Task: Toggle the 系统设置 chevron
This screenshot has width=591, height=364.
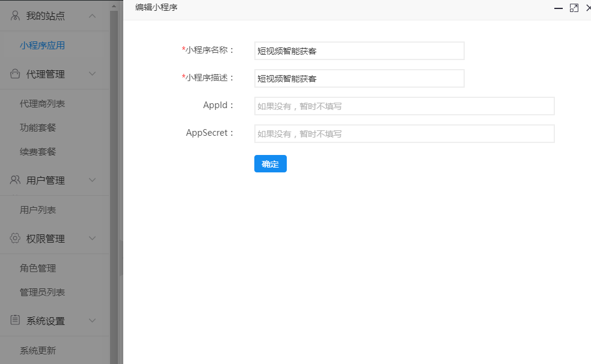Action: pyautogui.click(x=93, y=320)
